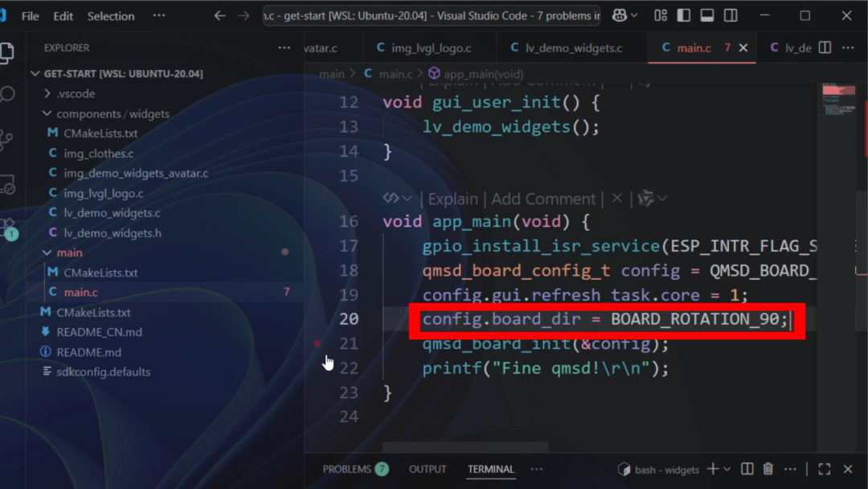Split the terminal pane
The width and height of the screenshot is (868, 489).
[x=747, y=469]
